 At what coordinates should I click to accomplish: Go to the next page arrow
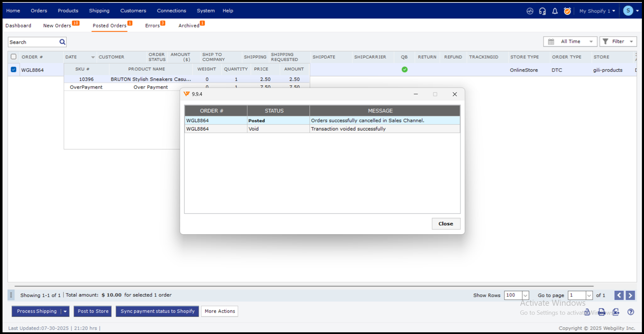(x=630, y=295)
